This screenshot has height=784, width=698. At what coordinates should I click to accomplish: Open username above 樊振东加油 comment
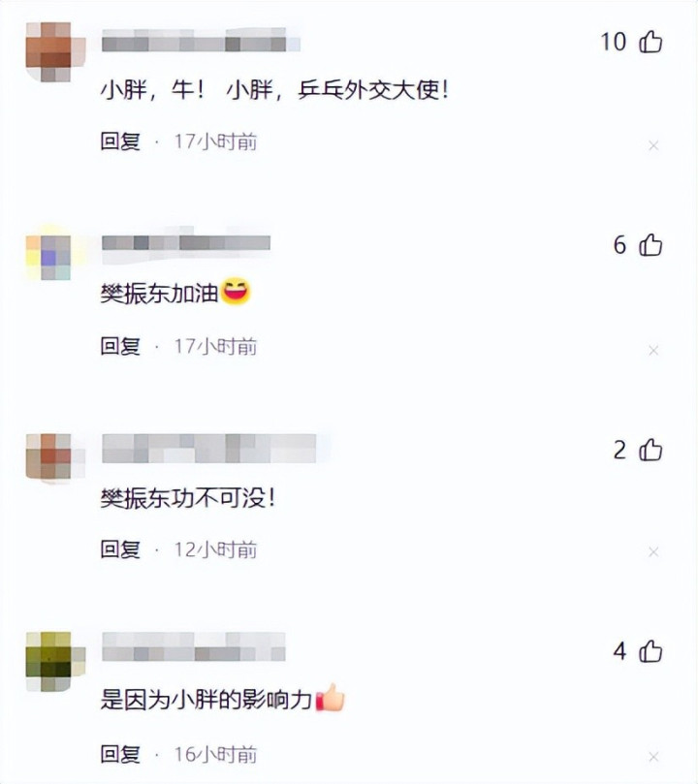(x=186, y=243)
